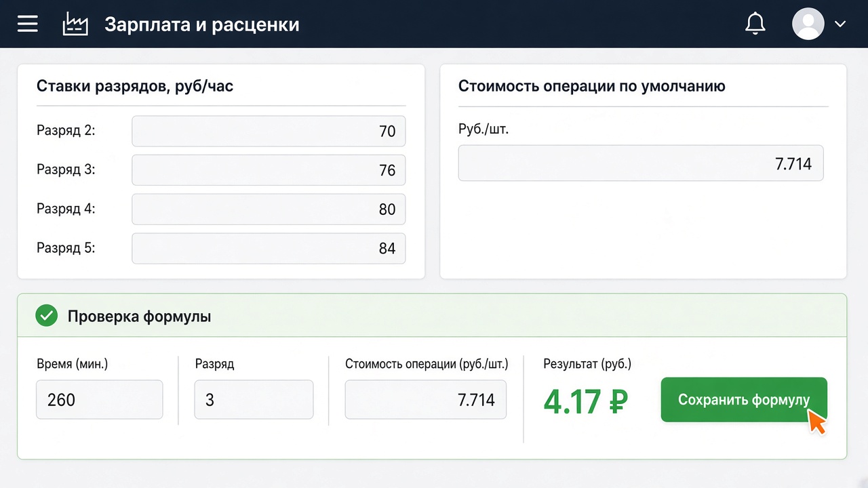Click the Руб./шт. default cost field

coord(641,163)
